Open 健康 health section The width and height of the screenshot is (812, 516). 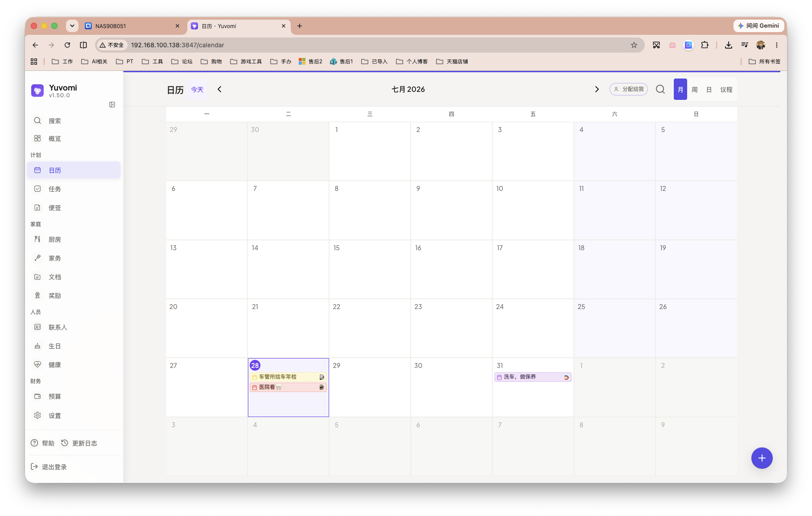point(74,365)
